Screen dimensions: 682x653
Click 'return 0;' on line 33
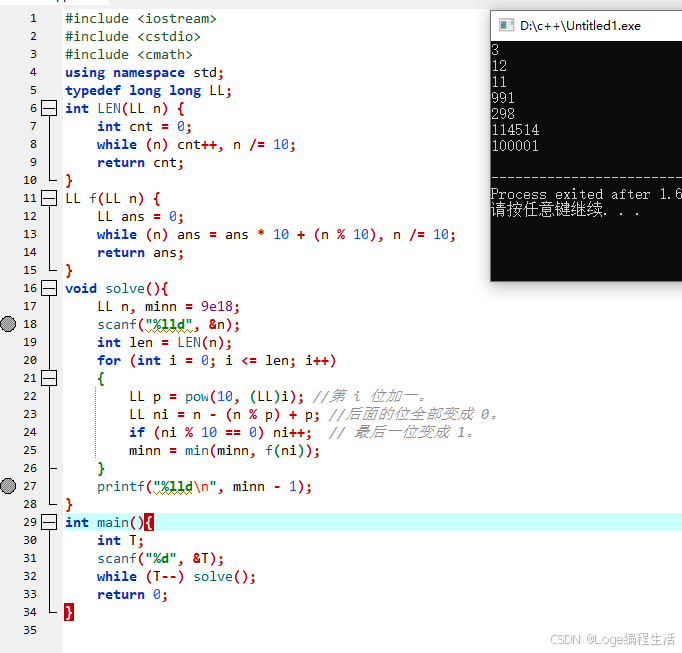click(133, 594)
